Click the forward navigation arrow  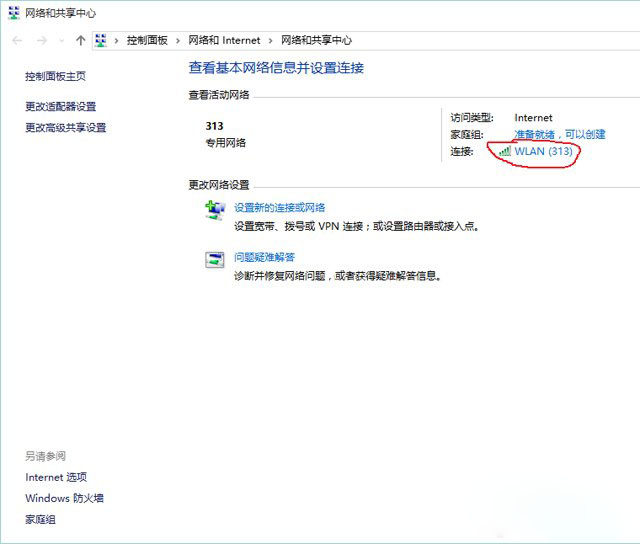[41, 40]
